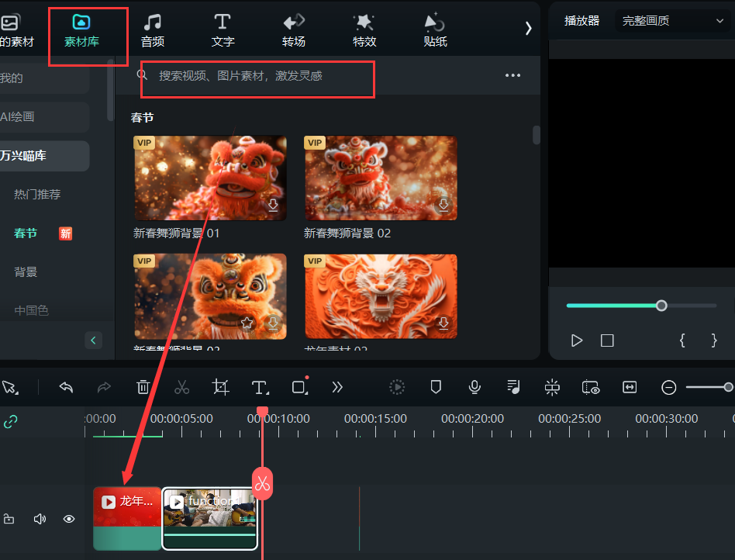Download the 新春舞狮背景 01 asset
The height and width of the screenshot is (560, 735).
tap(273, 206)
